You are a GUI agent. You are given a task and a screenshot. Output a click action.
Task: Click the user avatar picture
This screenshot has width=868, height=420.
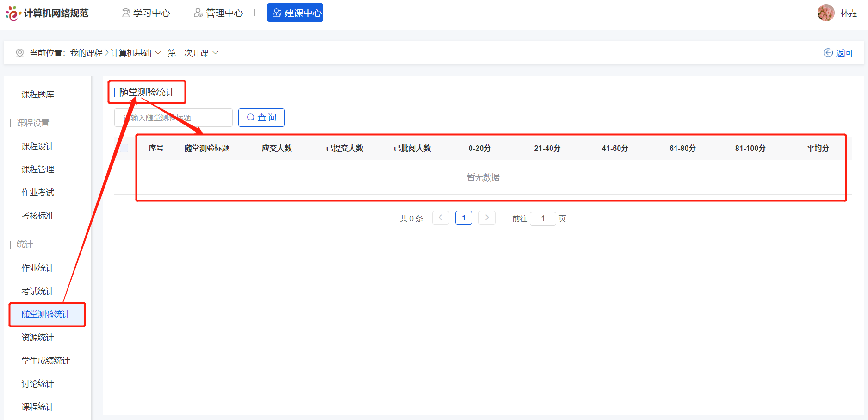826,13
